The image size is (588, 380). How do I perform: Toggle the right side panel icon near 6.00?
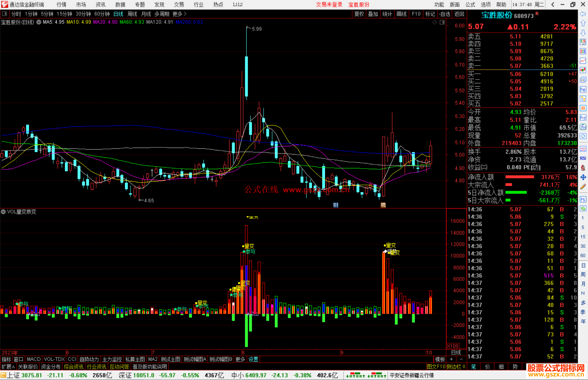tap(442, 22)
